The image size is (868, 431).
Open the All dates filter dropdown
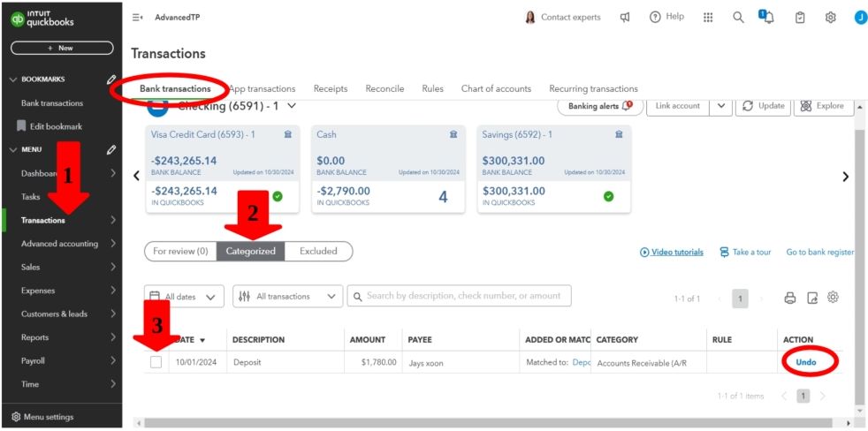(x=185, y=297)
